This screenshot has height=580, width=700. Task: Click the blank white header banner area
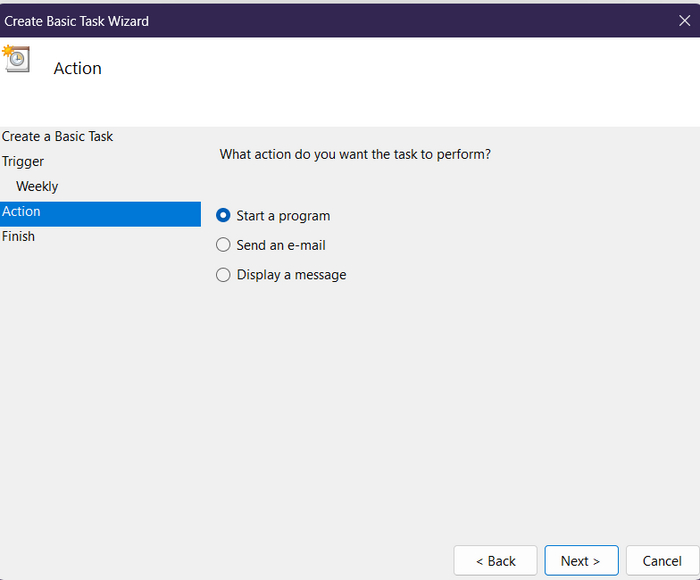pyautogui.click(x=400, y=85)
